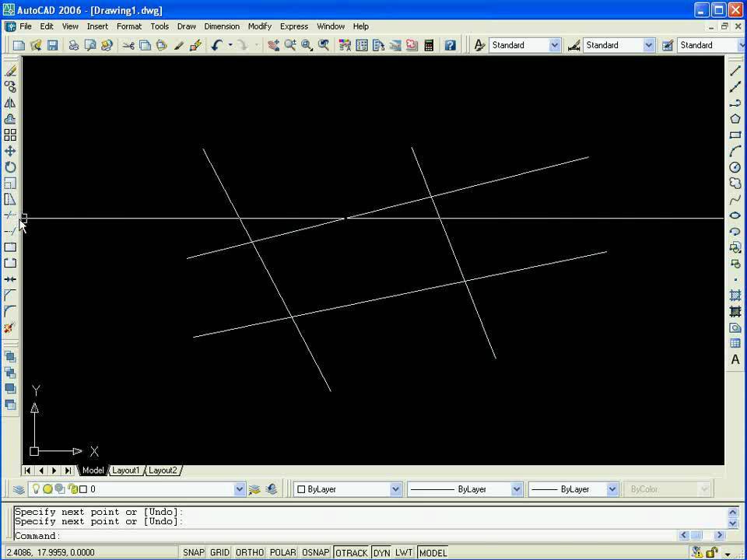This screenshot has height=560, width=747.
Task: Open Layer Properties Manager icon
Action: point(19,489)
